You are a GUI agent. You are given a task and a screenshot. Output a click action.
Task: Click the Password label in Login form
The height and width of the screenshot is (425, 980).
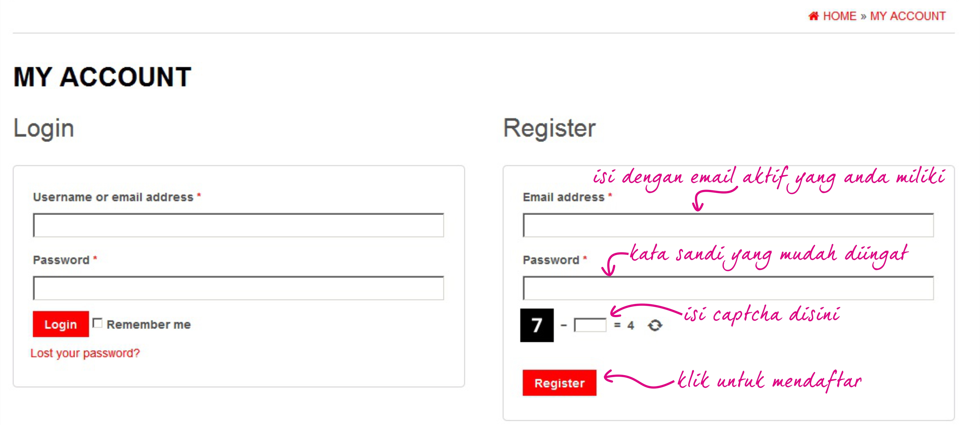pos(61,260)
